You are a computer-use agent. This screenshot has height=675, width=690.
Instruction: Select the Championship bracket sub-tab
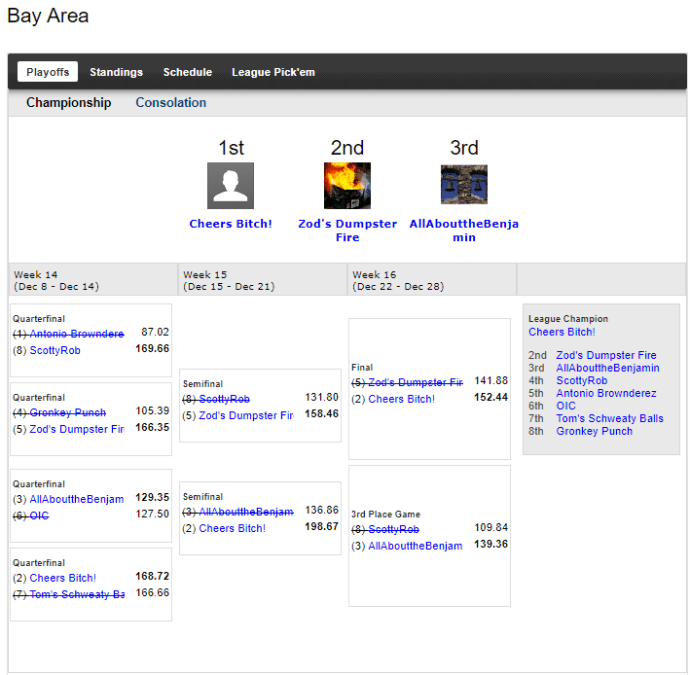pos(68,103)
